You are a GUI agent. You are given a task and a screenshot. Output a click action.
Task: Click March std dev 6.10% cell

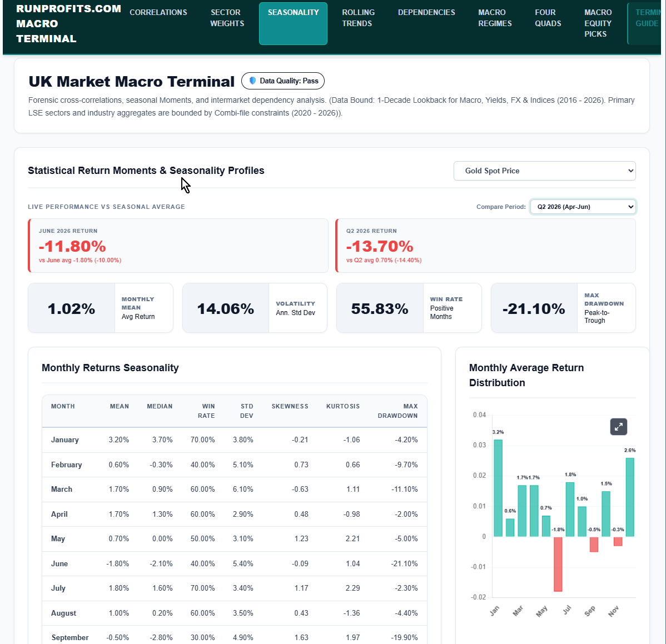point(243,489)
